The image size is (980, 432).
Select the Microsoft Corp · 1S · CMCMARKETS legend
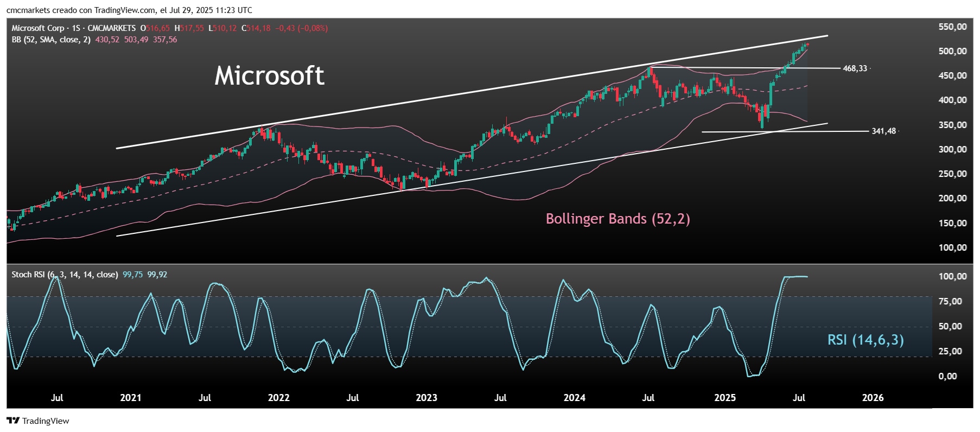pos(74,28)
